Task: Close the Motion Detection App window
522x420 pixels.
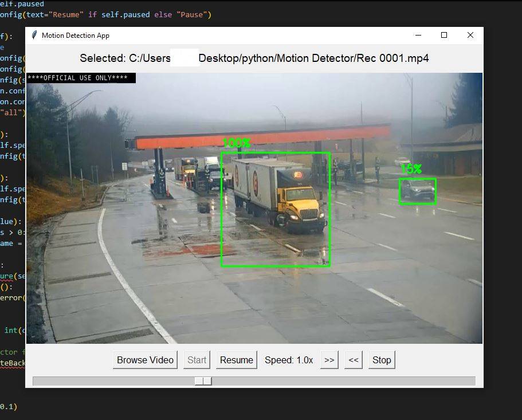Action: (470, 36)
